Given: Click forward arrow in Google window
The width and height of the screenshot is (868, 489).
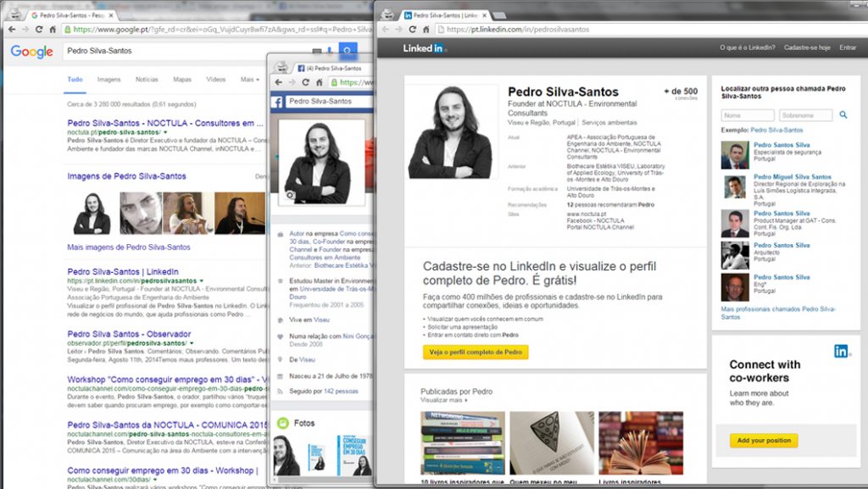Looking at the screenshot, I should tap(25, 30).
